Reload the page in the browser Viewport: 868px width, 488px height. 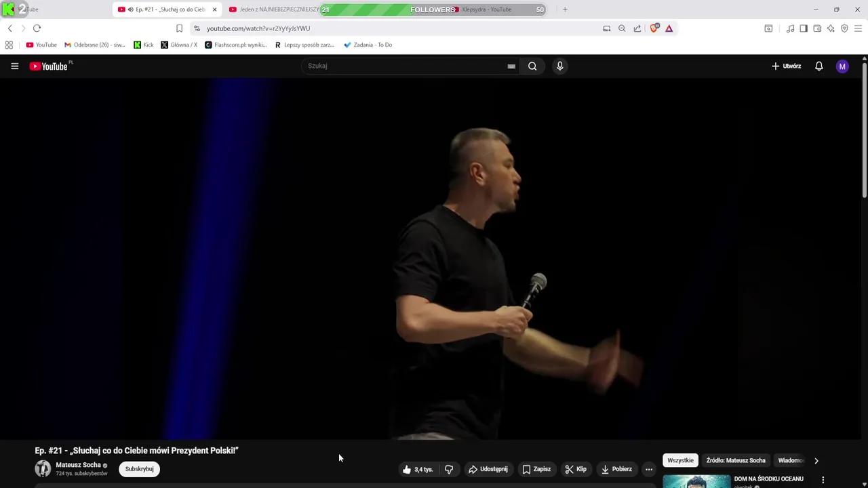37,28
